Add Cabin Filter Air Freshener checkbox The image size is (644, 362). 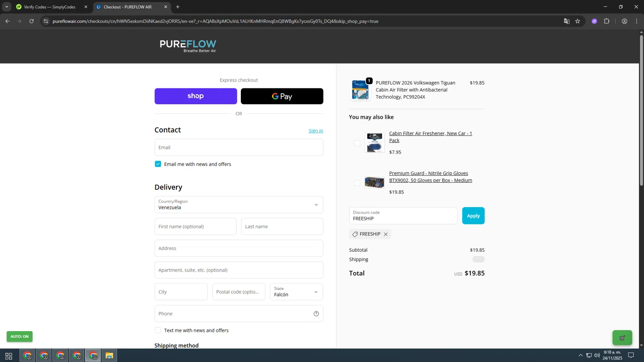pos(357,143)
